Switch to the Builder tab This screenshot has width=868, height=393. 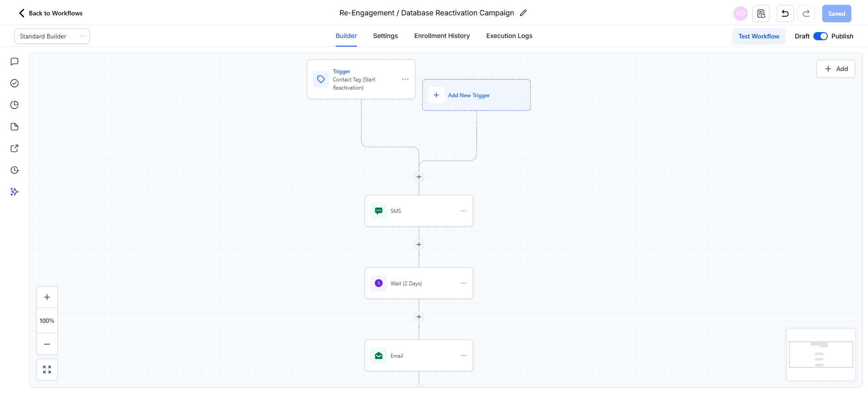coord(346,36)
